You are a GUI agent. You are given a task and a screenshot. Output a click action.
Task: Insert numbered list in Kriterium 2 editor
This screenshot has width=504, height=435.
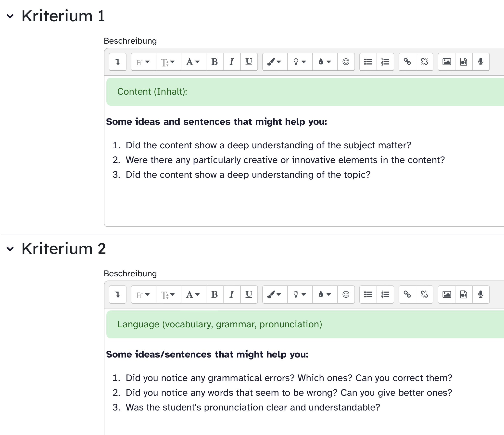click(x=385, y=294)
